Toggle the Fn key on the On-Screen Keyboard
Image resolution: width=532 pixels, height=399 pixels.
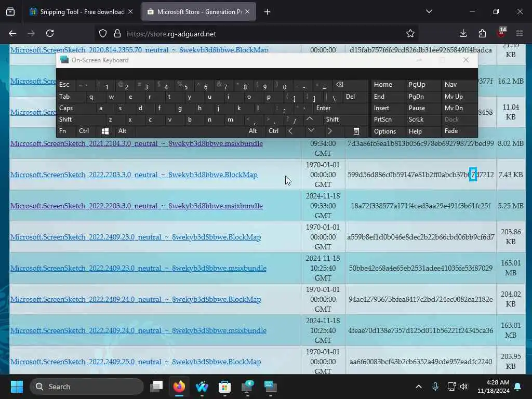(x=62, y=131)
